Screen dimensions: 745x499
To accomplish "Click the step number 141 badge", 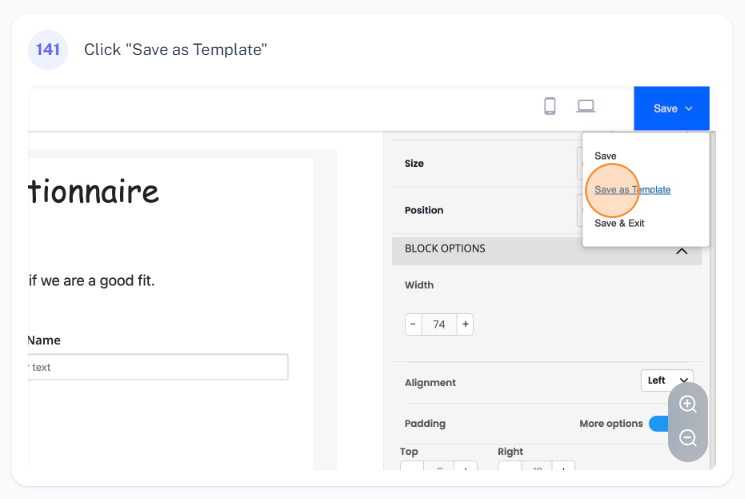I will pyautogui.click(x=48, y=49).
